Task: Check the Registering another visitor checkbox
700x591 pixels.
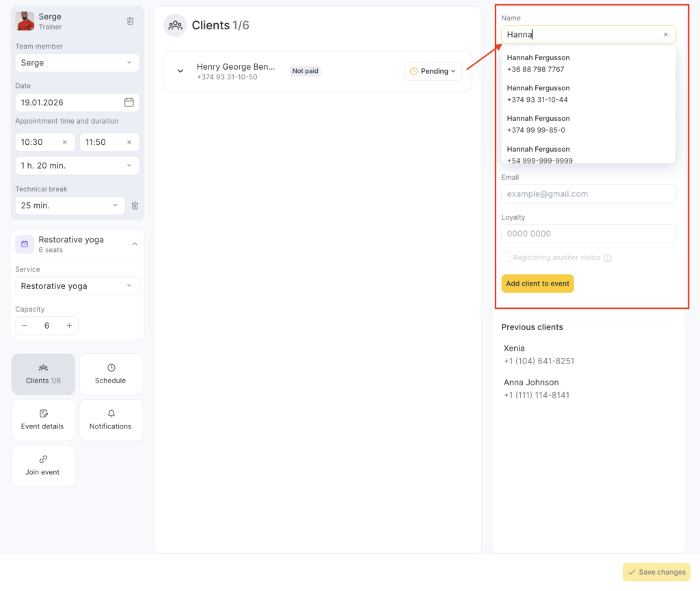Action: [506, 258]
